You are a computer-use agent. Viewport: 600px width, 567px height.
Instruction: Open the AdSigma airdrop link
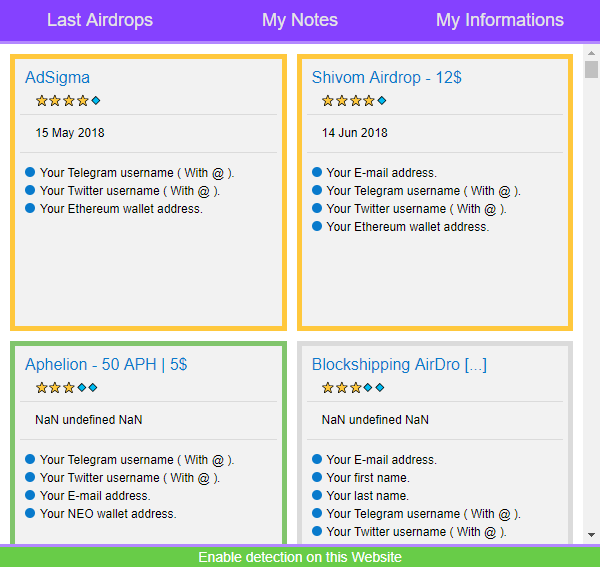pos(57,77)
